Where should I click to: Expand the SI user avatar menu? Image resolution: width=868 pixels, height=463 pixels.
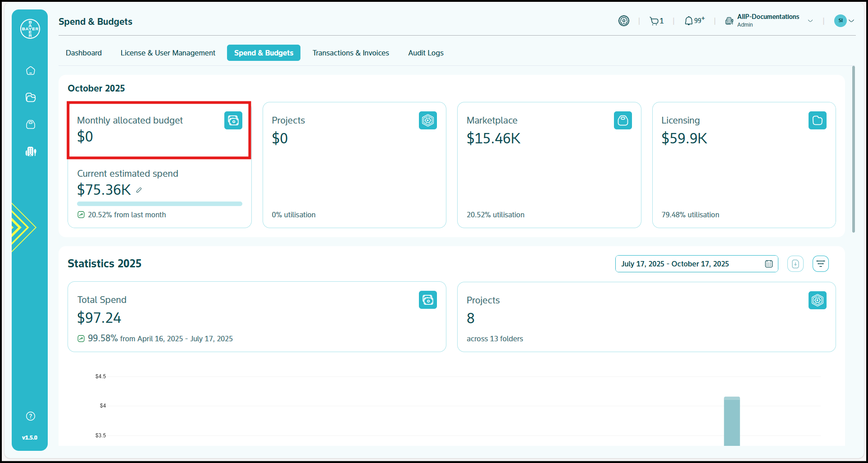844,21
